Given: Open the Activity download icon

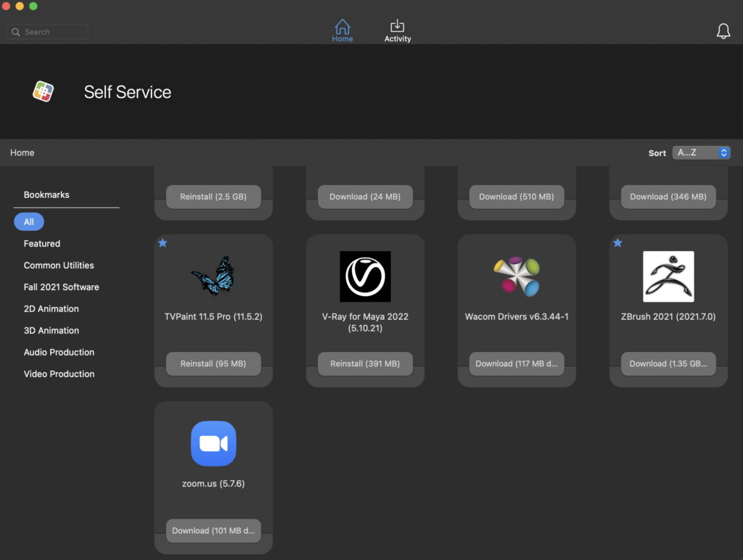Looking at the screenshot, I should click(x=397, y=25).
